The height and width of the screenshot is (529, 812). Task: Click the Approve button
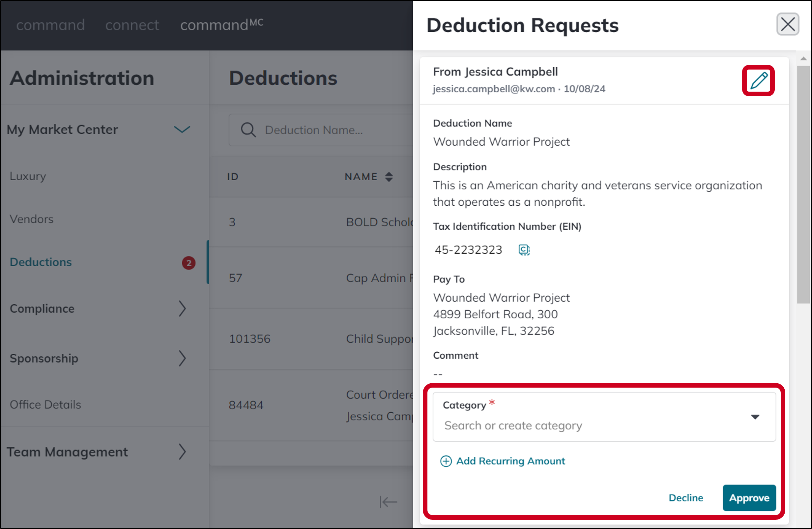click(x=749, y=498)
